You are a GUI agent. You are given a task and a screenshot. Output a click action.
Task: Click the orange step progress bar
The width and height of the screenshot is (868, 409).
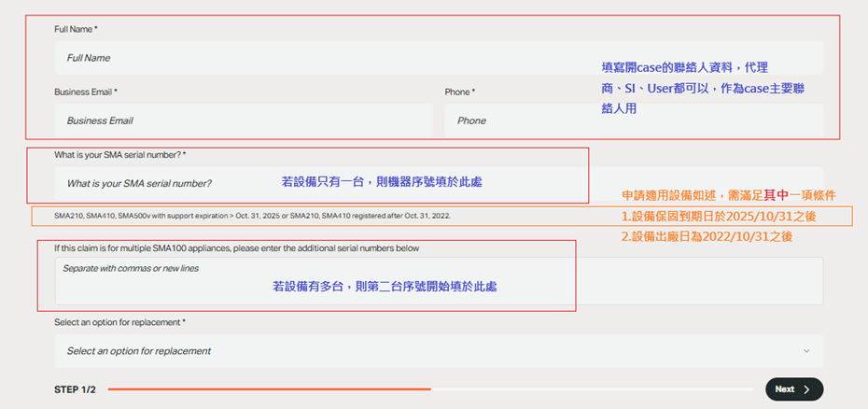[x=269, y=389]
